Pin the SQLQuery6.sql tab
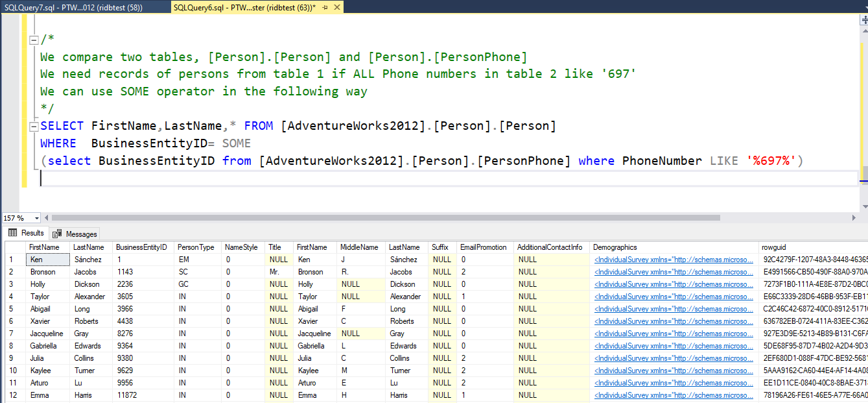This screenshot has height=403, width=868. pyautogui.click(x=325, y=7)
